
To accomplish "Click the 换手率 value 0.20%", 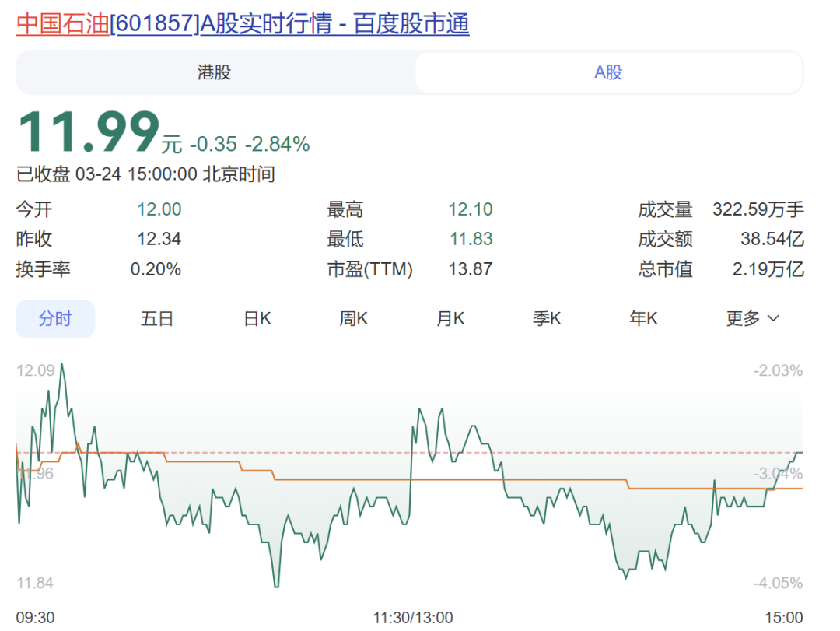I will [156, 270].
